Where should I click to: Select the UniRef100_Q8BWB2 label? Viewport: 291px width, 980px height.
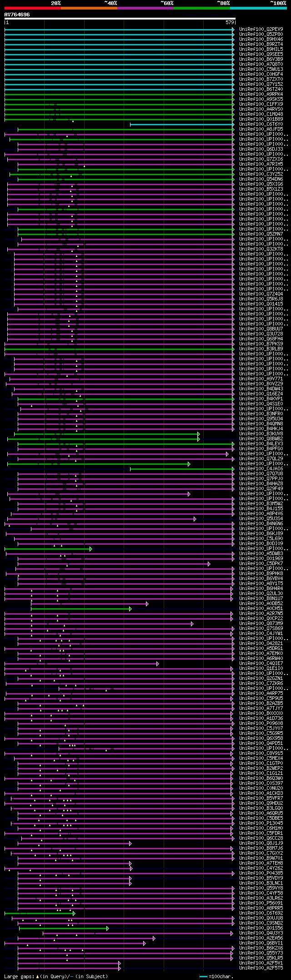(261, 438)
